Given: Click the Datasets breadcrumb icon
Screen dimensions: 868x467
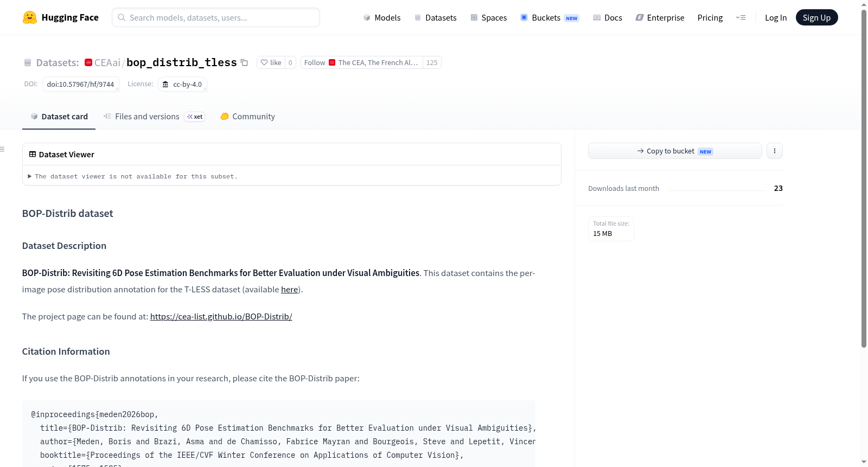Looking at the screenshot, I should (28, 63).
